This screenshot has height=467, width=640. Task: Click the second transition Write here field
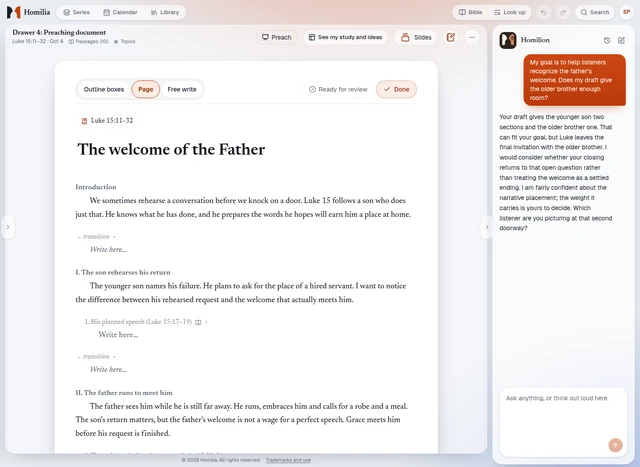(108, 369)
